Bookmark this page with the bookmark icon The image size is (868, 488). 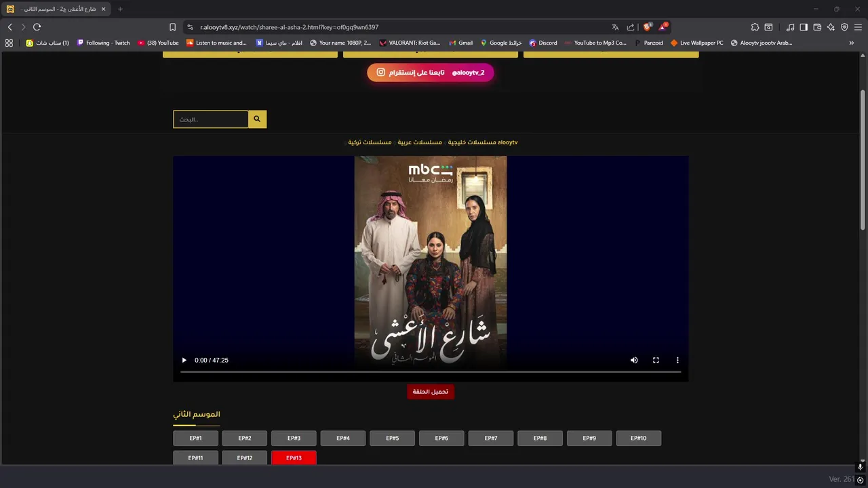[x=172, y=27]
